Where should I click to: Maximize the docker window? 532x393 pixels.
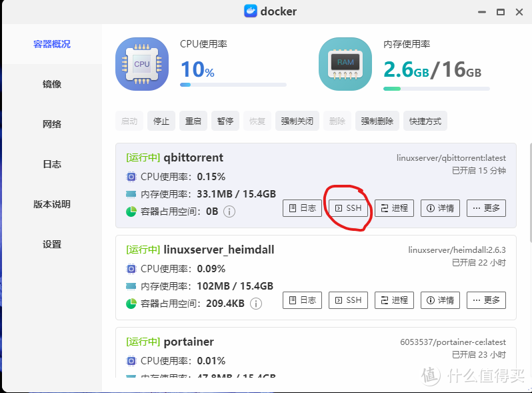(501, 12)
